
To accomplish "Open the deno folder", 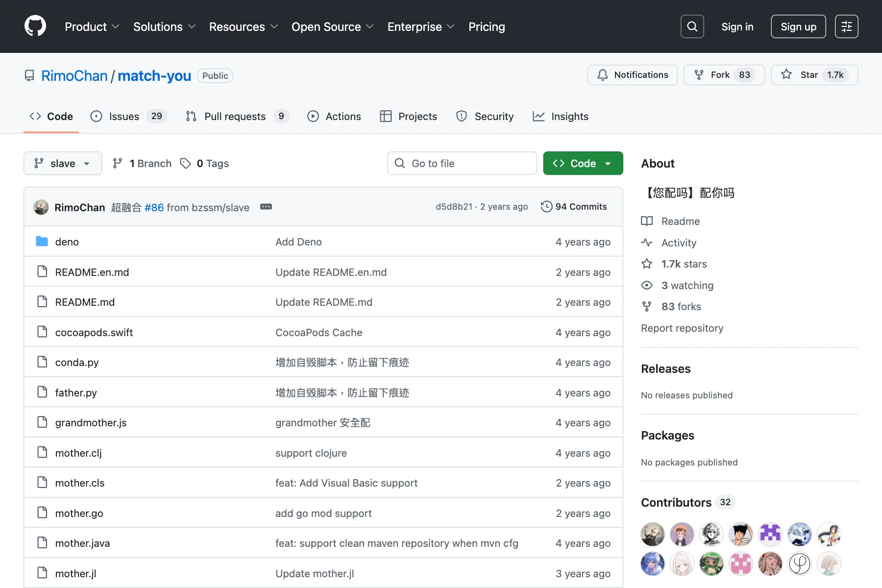I will tap(67, 242).
